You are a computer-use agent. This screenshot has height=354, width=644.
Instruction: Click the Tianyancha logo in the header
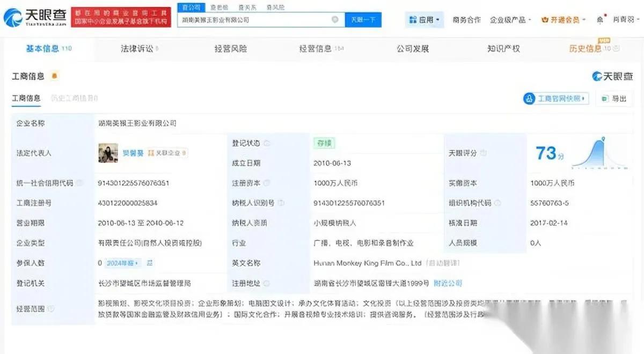[34, 18]
